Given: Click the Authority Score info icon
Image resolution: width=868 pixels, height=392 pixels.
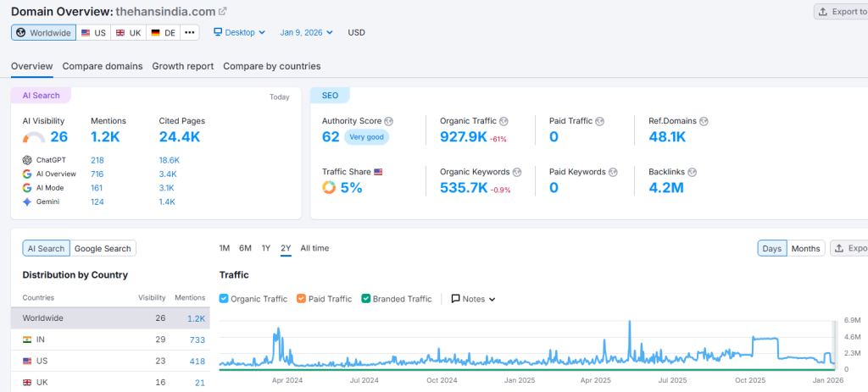Looking at the screenshot, I should point(389,121).
